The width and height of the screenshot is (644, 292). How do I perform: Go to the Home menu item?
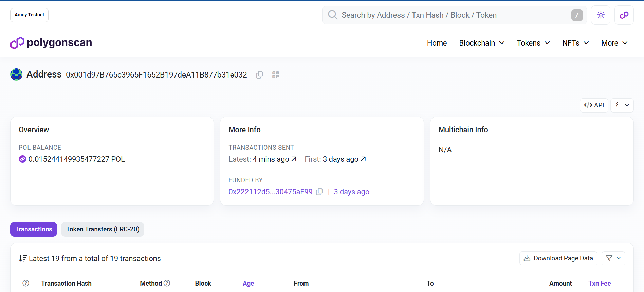(437, 43)
